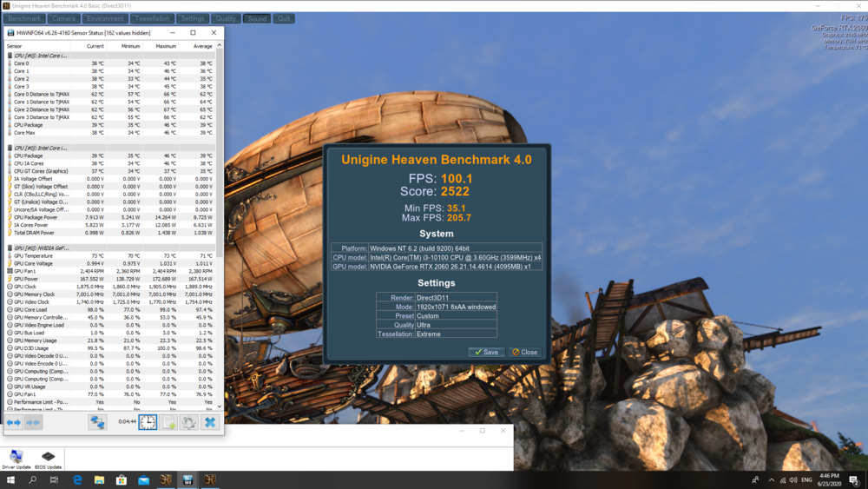Open the Tessellation menu
Screen dimensions: 868x489
coord(152,18)
